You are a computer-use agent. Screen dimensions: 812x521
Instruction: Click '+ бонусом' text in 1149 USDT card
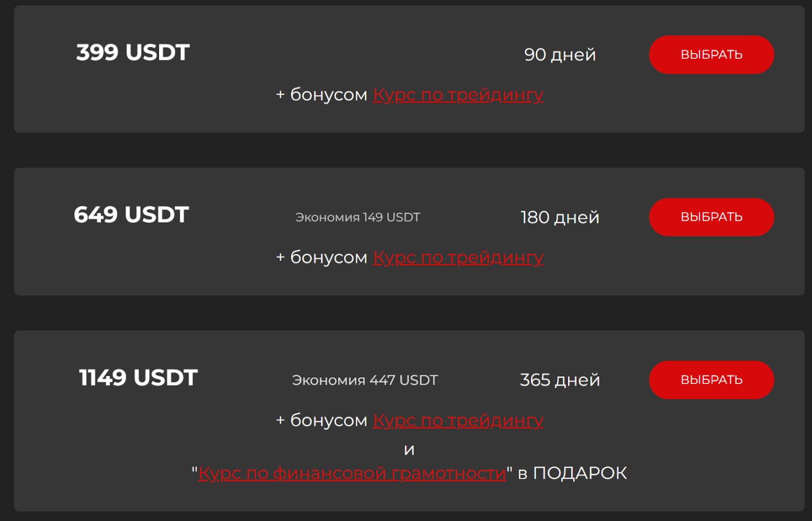click(x=322, y=420)
